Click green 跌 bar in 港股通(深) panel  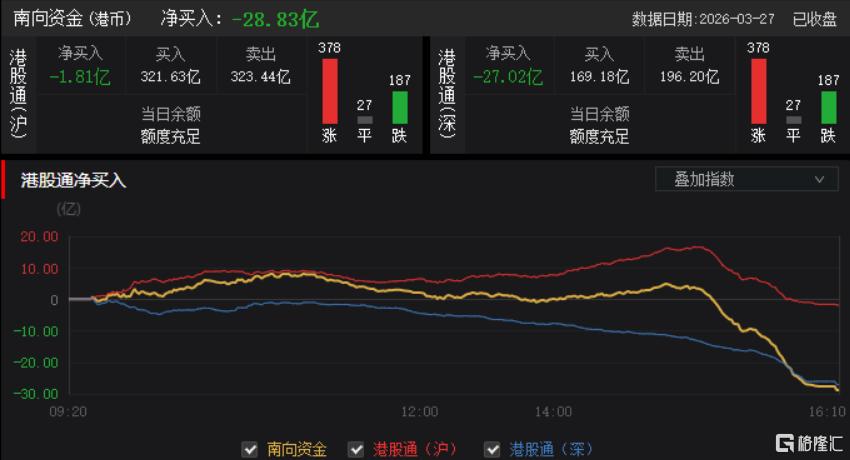[x=828, y=106]
